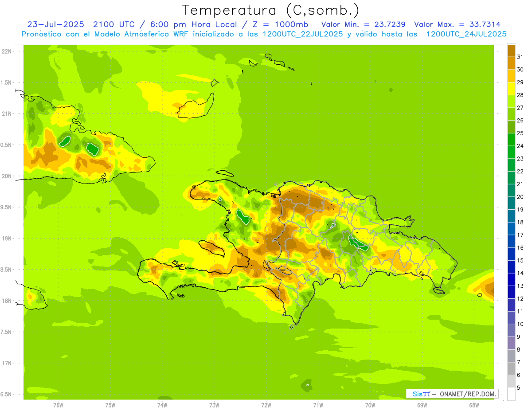Pick the legend color between 12 and 13
Screen dimensions: 532x411
[x=511, y=292]
